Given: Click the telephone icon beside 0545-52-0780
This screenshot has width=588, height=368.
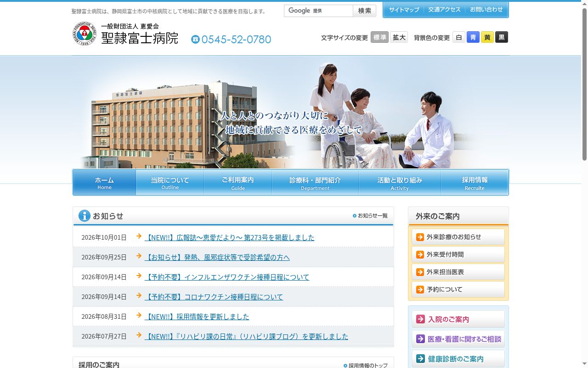Looking at the screenshot, I should (195, 40).
